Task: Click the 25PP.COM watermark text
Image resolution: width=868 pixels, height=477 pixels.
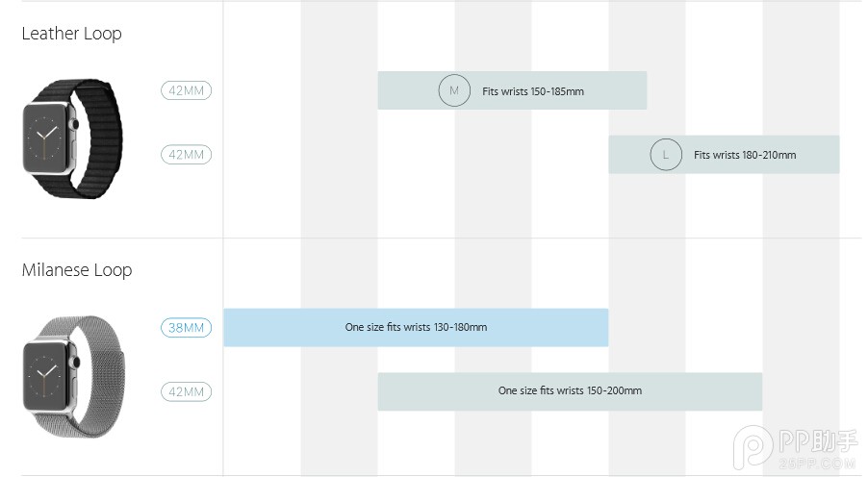Action: pyautogui.click(x=817, y=463)
